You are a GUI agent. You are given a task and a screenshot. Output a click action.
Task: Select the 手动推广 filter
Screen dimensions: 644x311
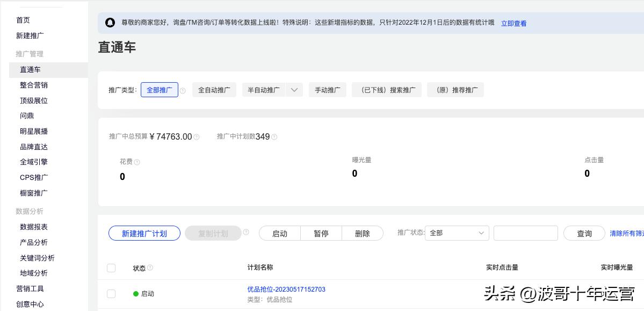point(328,90)
